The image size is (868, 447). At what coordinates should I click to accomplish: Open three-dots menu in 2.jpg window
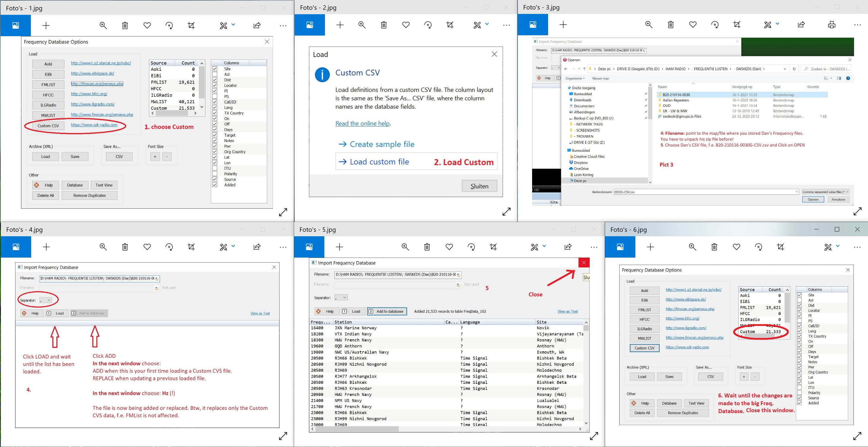507,25
